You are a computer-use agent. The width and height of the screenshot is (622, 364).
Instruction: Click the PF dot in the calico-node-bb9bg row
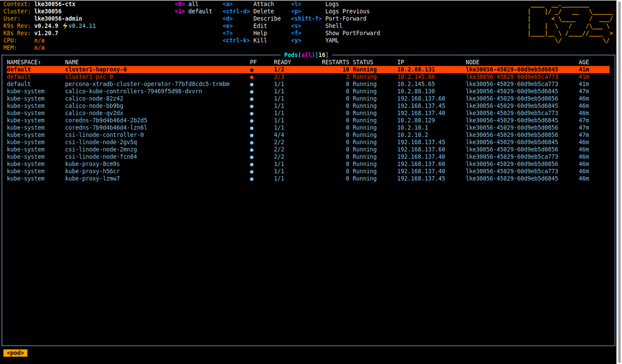[252, 106]
